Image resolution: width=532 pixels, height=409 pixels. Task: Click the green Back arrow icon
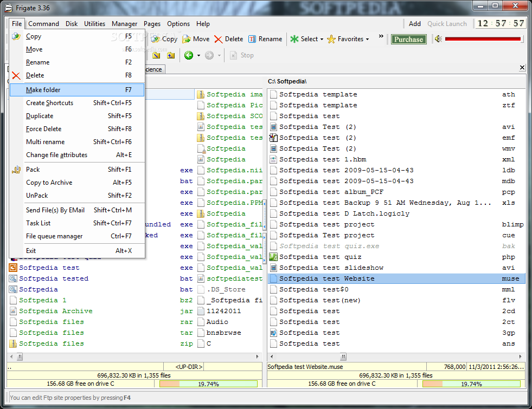[189, 55]
